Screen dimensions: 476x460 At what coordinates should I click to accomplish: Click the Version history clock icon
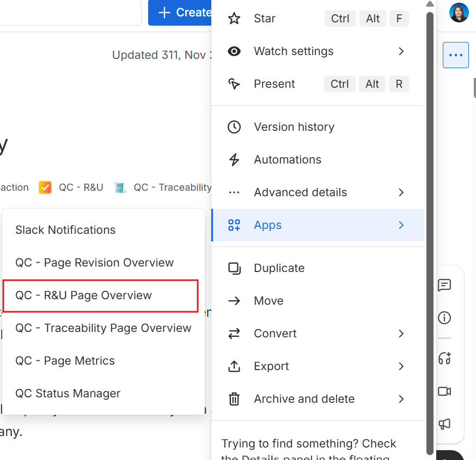coord(234,127)
